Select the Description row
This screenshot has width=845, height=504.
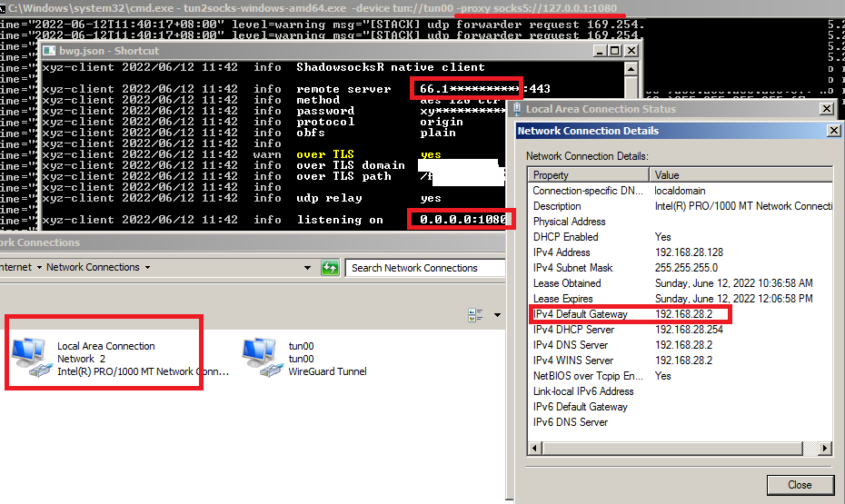click(681, 206)
